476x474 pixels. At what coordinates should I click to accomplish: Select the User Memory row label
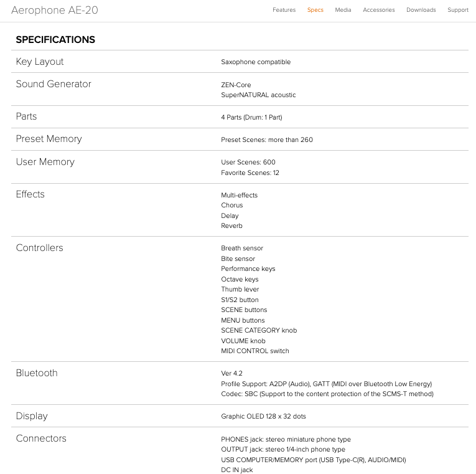coord(45,162)
